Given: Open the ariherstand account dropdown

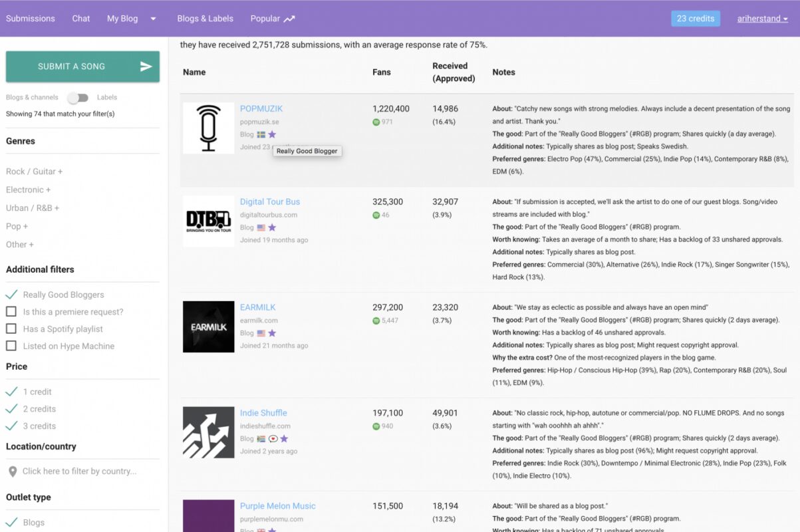Looking at the screenshot, I should [763, 19].
